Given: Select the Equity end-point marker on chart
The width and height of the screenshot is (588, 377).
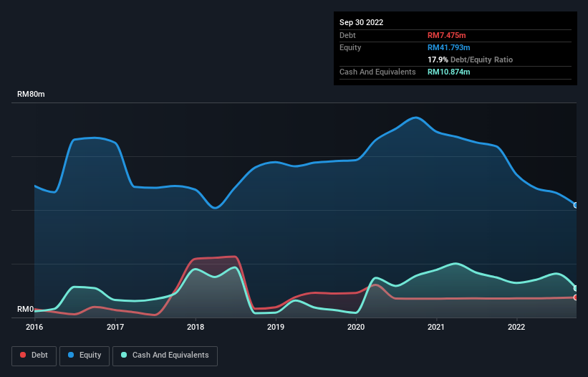Looking at the screenshot, I should 576,205.
